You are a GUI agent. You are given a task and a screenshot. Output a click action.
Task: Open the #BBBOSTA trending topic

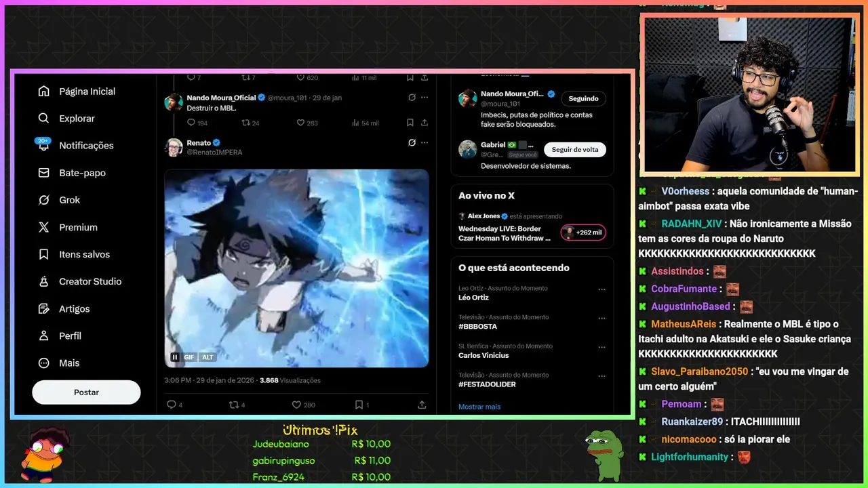pos(477,327)
